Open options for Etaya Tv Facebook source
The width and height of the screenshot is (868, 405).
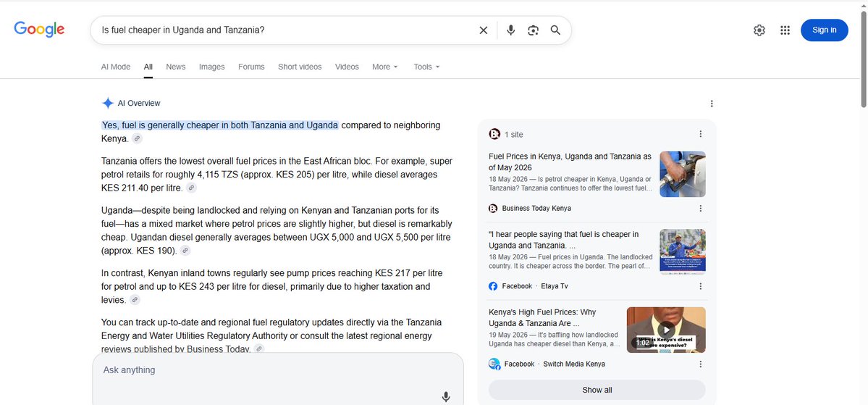pos(700,286)
